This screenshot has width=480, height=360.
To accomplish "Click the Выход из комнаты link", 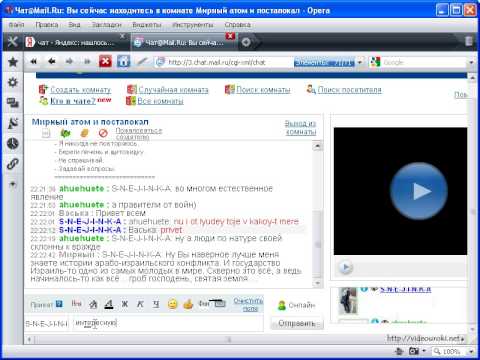I will coord(300,128).
